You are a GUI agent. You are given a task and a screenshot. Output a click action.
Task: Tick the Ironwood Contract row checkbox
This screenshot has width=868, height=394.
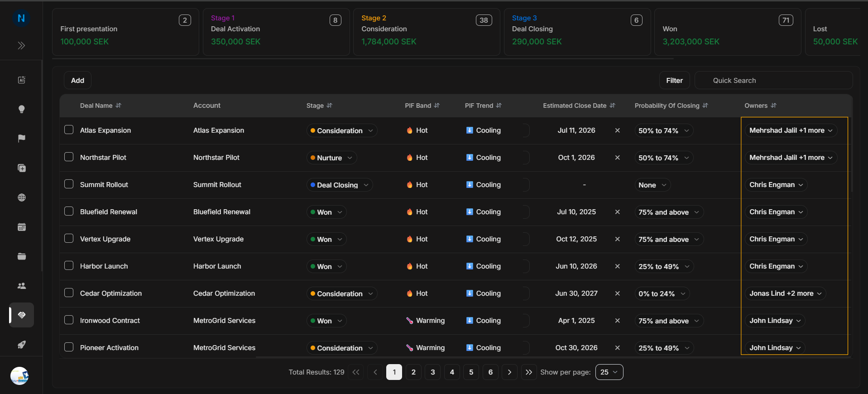tap(69, 320)
